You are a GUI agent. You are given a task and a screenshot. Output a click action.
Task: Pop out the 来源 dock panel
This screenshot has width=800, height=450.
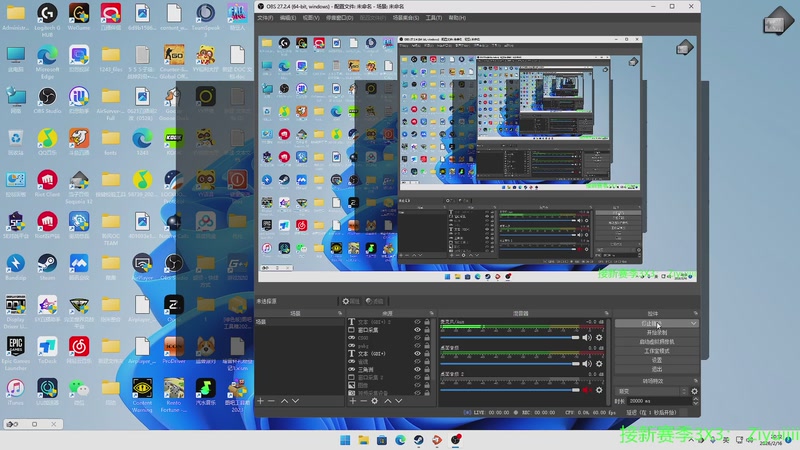coord(432,313)
